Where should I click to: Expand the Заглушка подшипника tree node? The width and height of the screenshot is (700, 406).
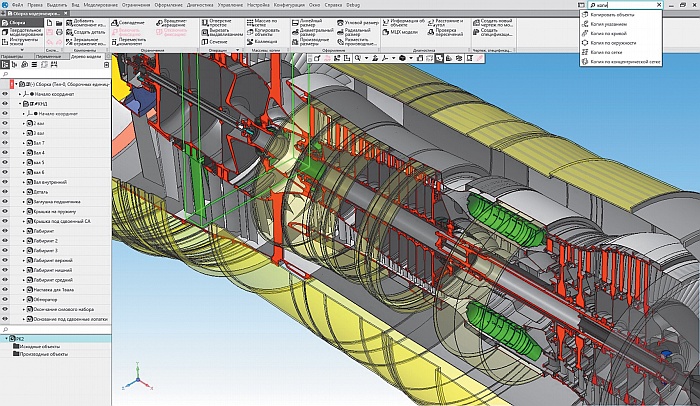25,201
